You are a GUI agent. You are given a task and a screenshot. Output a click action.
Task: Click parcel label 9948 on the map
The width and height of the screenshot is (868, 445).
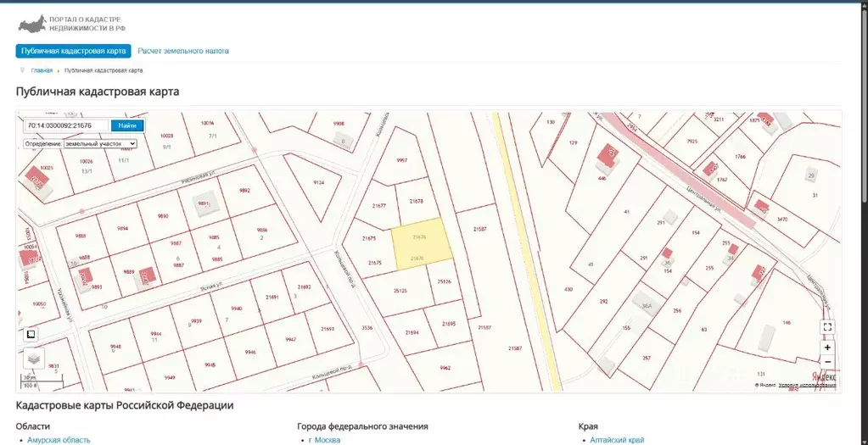pos(115,347)
